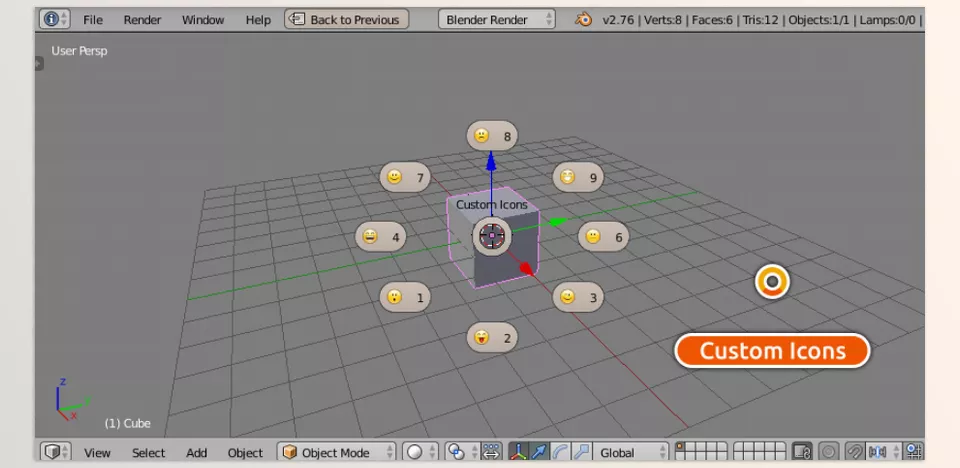The width and height of the screenshot is (960, 468).
Task: Open the View menu in 3D header
Action: (97, 453)
